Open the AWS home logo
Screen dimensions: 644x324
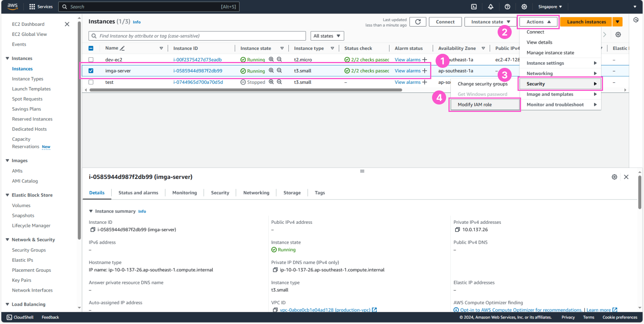pyautogui.click(x=12, y=7)
